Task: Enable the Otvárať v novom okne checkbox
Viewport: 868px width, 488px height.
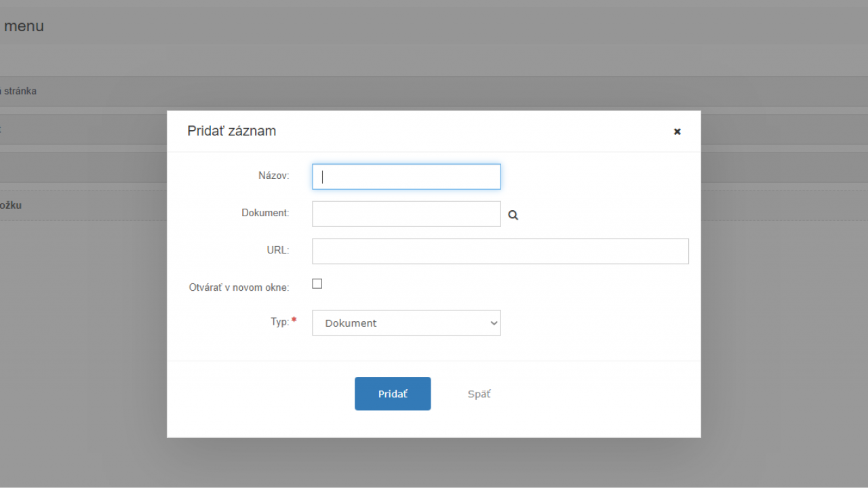Action: coord(317,284)
